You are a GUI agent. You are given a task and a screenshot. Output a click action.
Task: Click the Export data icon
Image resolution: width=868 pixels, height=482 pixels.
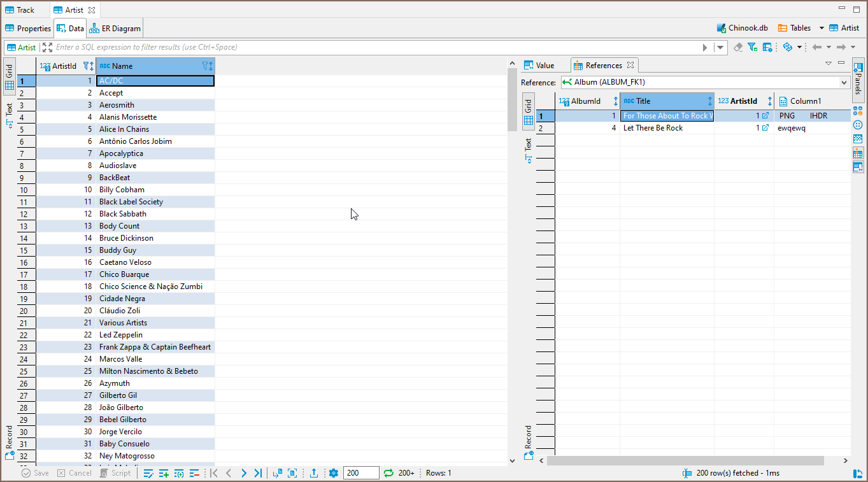(314, 473)
